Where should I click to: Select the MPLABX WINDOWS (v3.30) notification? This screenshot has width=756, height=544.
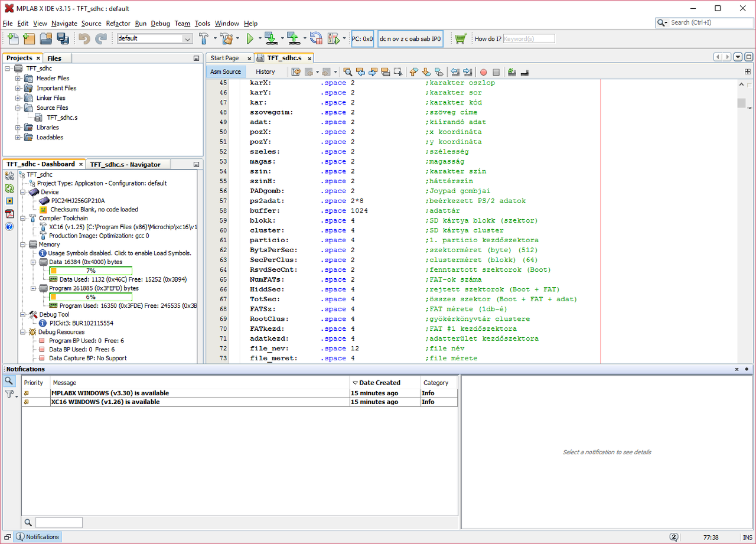(x=110, y=393)
